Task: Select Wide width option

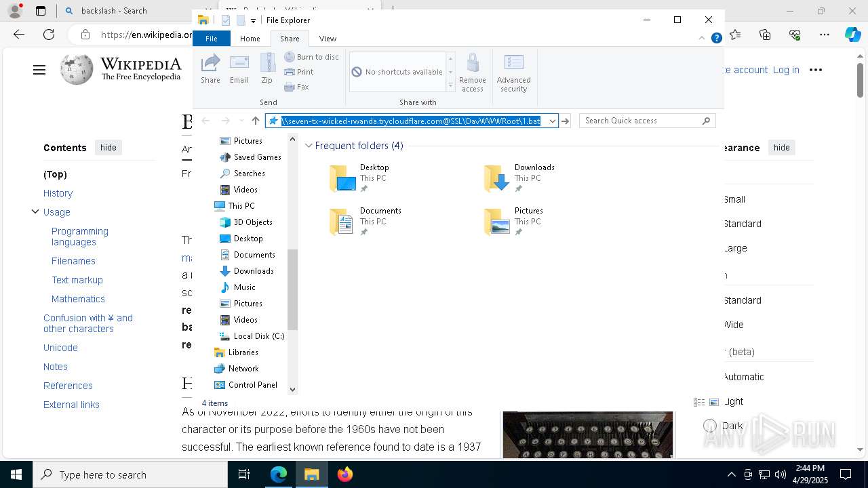Action: click(x=733, y=325)
